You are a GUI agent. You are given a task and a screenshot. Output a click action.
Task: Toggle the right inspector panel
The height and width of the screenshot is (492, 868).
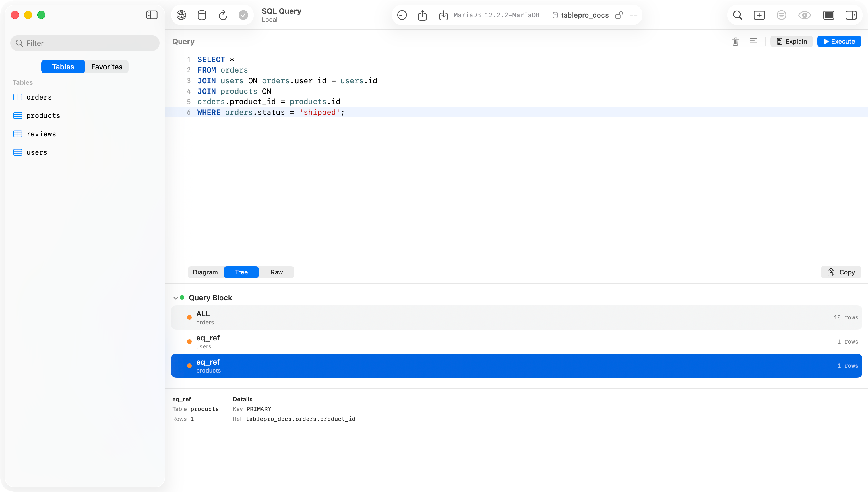pyautogui.click(x=851, y=15)
